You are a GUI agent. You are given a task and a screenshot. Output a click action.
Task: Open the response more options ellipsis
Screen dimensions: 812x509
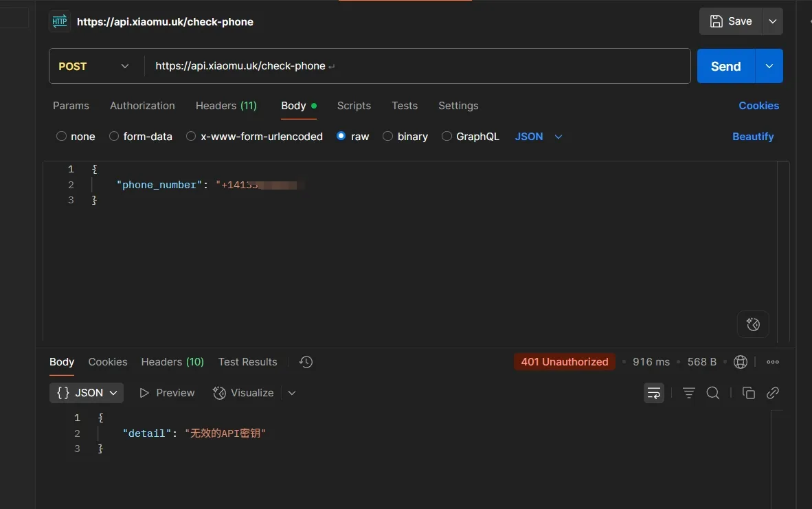tap(773, 362)
